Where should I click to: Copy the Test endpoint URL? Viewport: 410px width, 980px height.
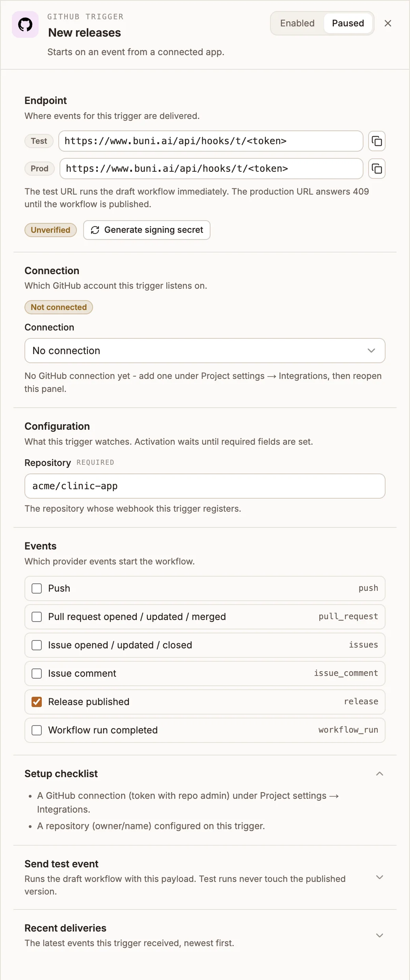(377, 141)
